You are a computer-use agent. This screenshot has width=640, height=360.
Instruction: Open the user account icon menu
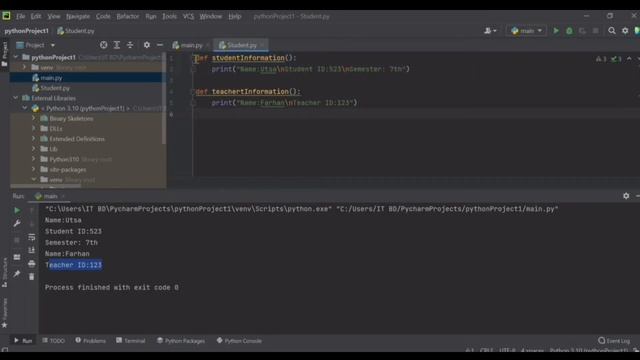[490, 31]
